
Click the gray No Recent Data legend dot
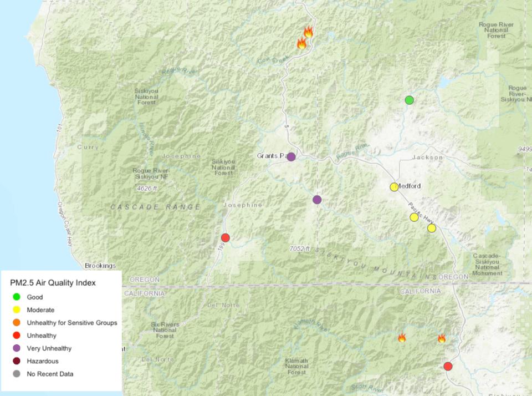pos(16,374)
